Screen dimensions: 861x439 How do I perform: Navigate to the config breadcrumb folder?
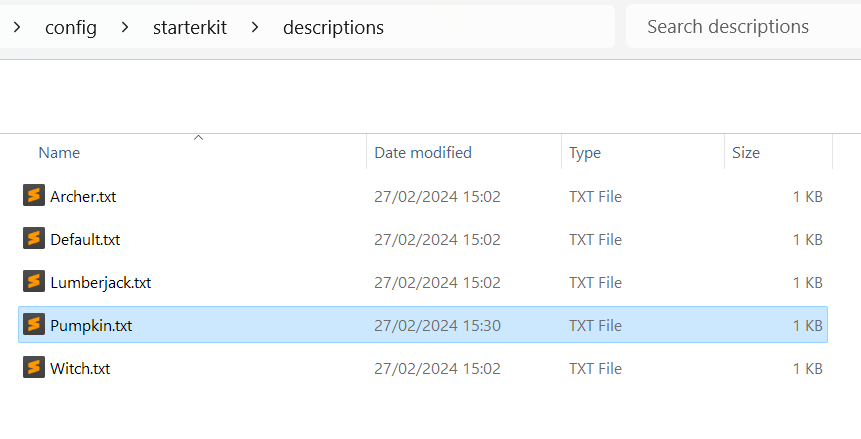point(71,28)
